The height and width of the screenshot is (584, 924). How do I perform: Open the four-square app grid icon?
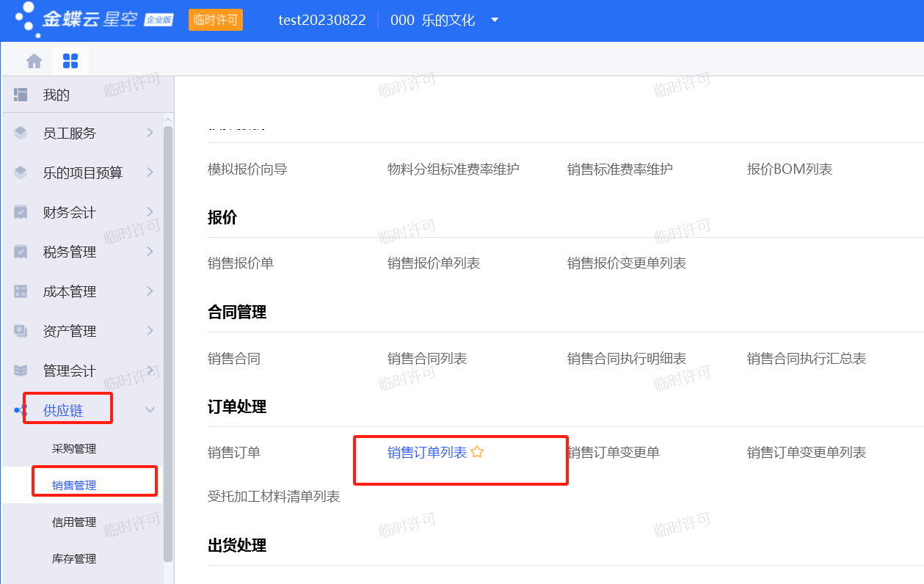point(70,61)
